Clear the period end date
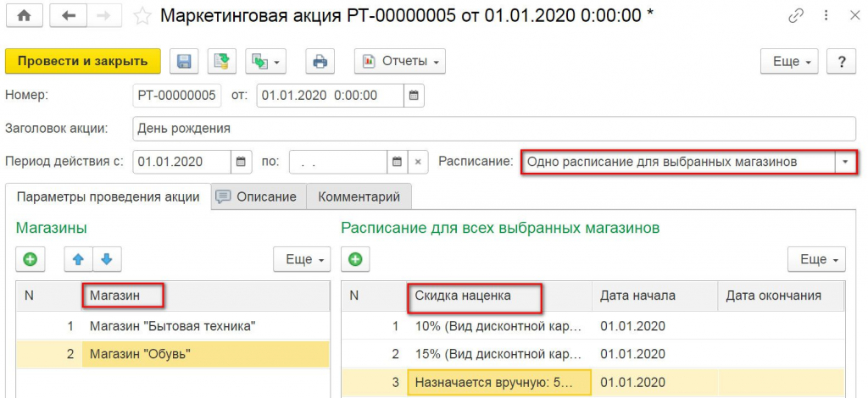The image size is (868, 398). (418, 162)
